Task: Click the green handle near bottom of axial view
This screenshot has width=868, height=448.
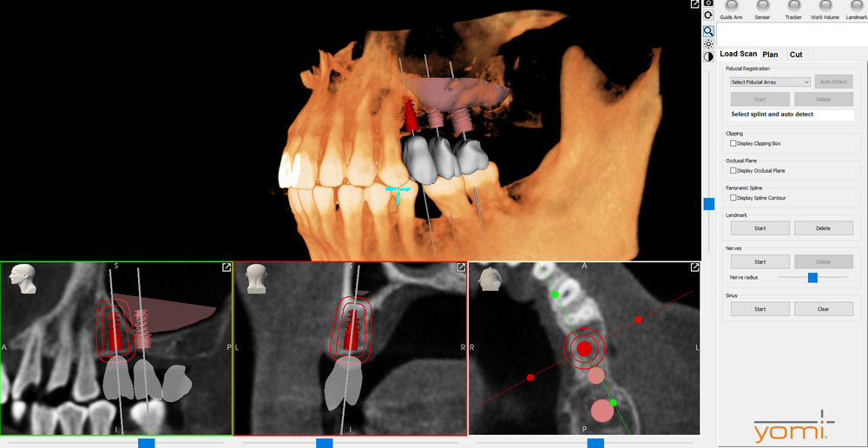Action: pos(613,403)
